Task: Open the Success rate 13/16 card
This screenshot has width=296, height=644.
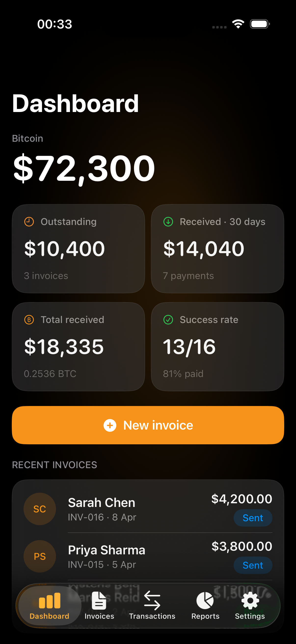Action: click(217, 347)
